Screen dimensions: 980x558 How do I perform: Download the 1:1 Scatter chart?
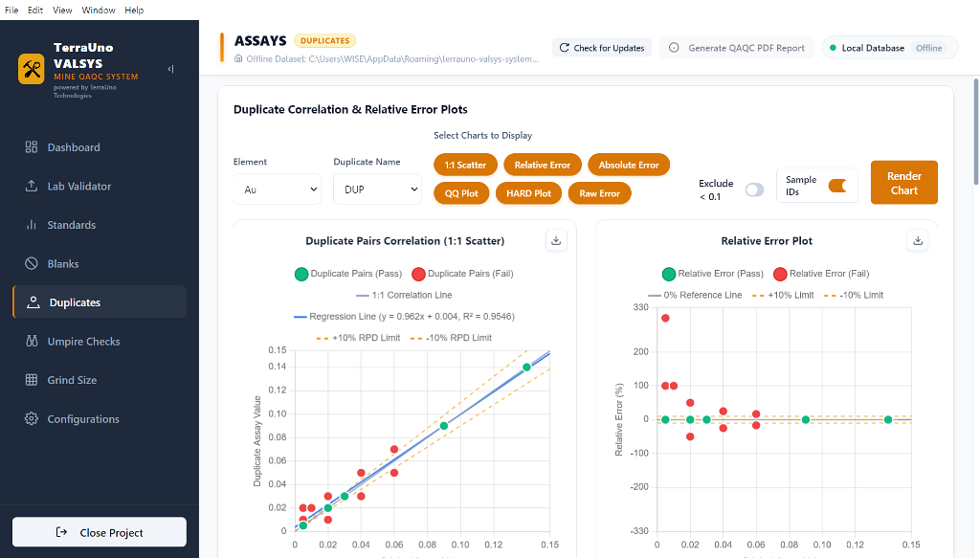[x=556, y=240]
